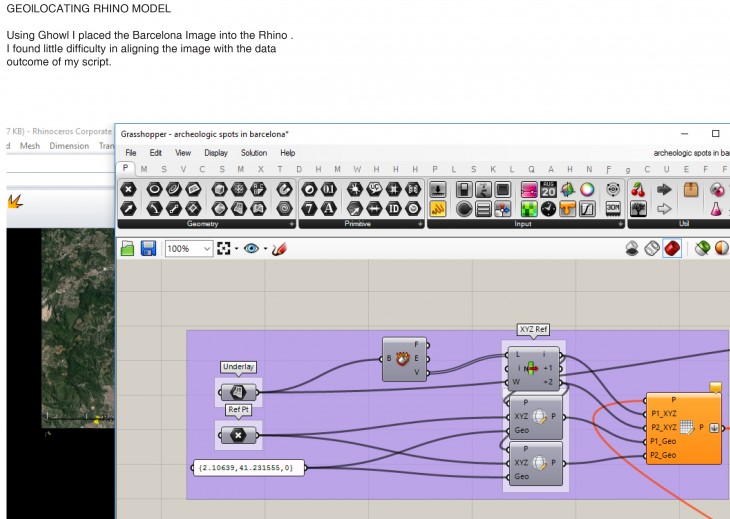Click the orange component's download arrow button

(714, 428)
